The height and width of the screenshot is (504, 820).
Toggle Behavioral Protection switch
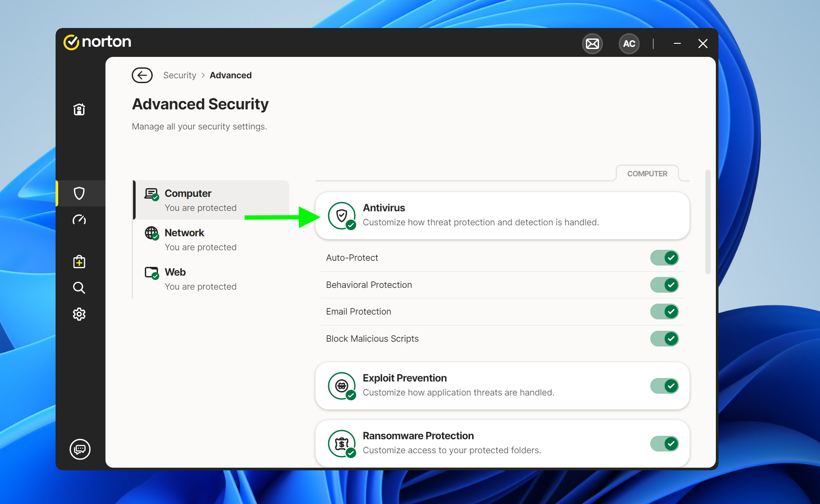coord(664,285)
